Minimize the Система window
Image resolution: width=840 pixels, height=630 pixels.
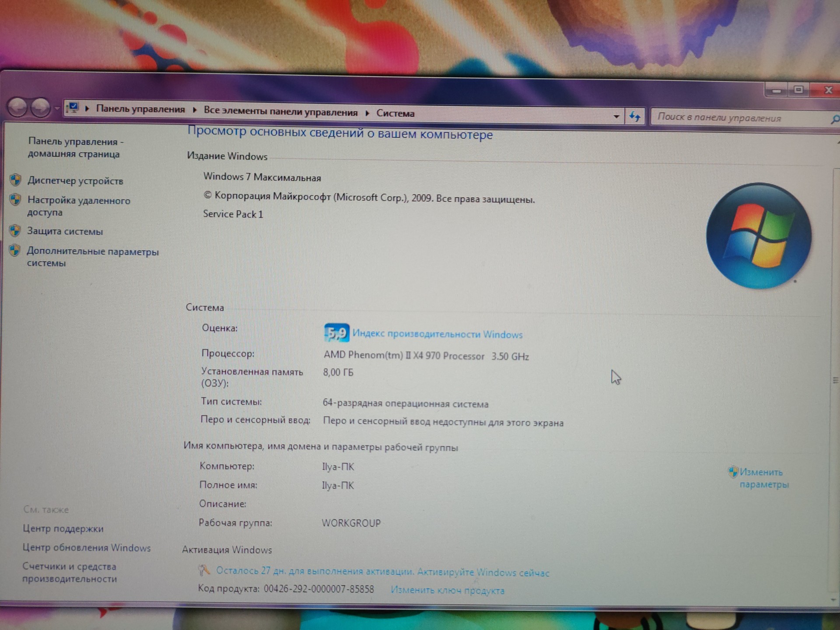pos(777,90)
